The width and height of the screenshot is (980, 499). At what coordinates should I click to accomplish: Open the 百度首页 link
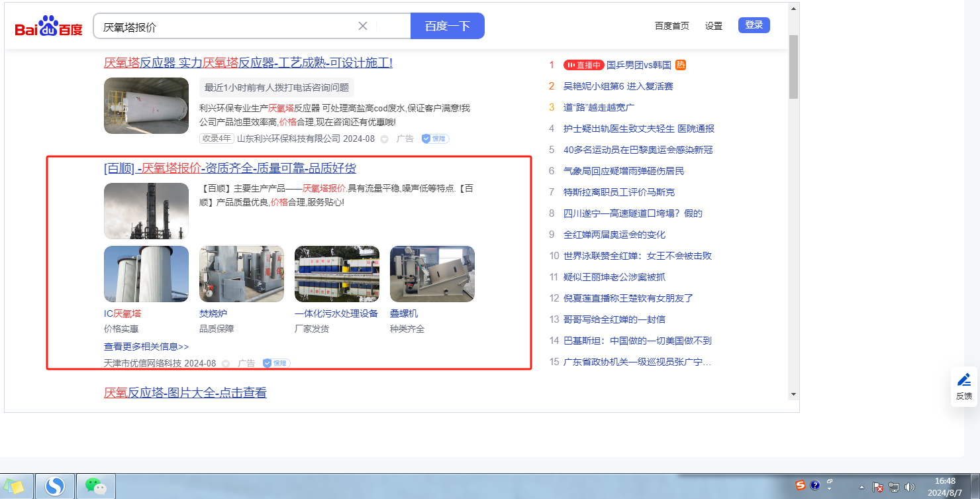pyautogui.click(x=672, y=26)
